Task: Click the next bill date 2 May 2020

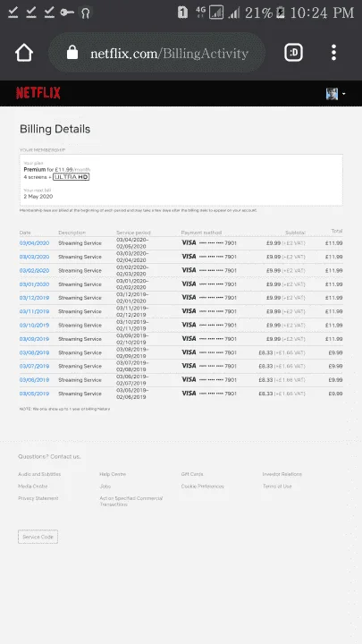Action: tap(38, 196)
